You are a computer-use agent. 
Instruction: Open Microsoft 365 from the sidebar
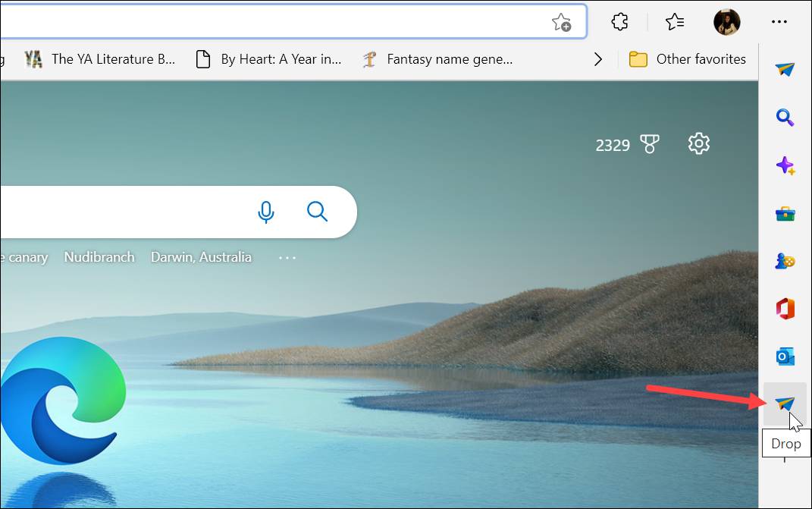pyautogui.click(x=785, y=309)
